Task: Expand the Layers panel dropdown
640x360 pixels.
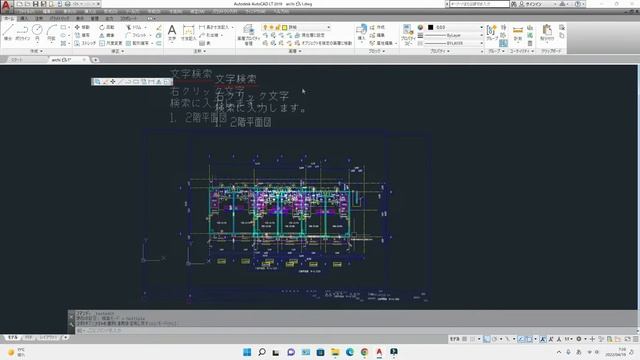Action: click(295, 51)
